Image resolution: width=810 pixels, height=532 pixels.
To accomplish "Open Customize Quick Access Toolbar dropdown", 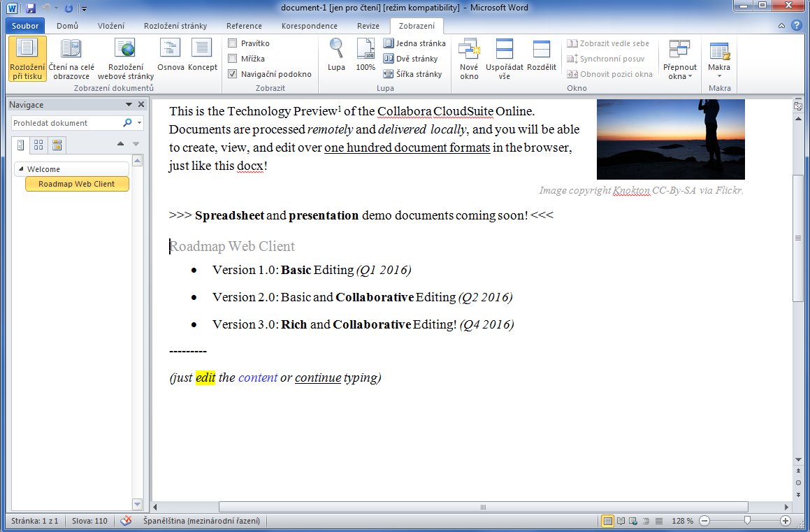I will tap(84, 9).
